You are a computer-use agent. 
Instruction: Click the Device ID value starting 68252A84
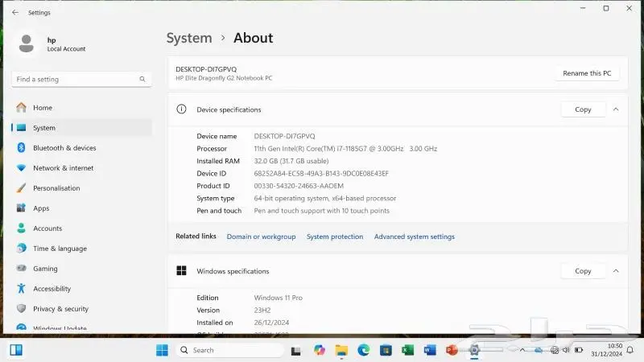[321, 173]
